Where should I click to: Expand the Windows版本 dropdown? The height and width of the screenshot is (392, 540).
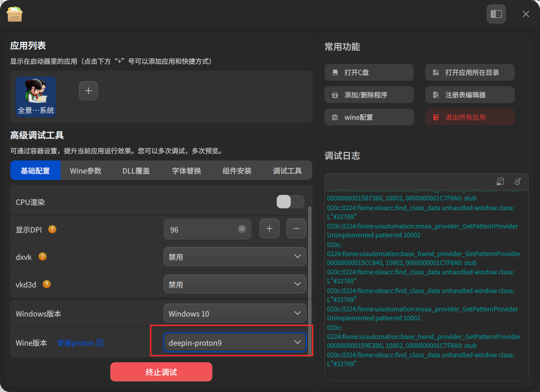tap(235, 313)
